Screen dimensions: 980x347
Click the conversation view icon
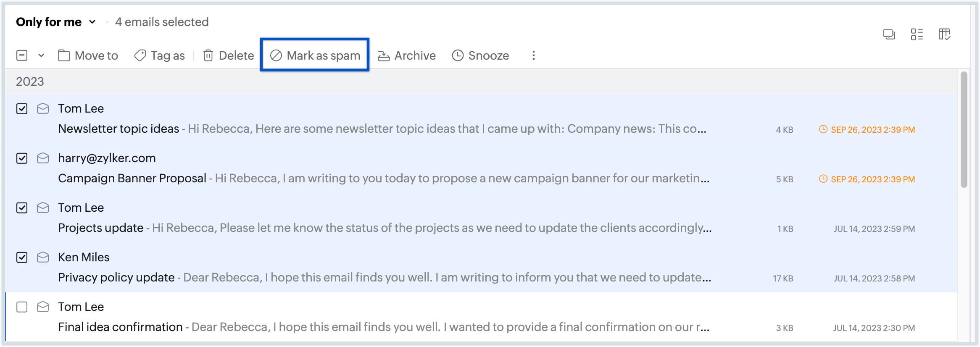click(889, 34)
